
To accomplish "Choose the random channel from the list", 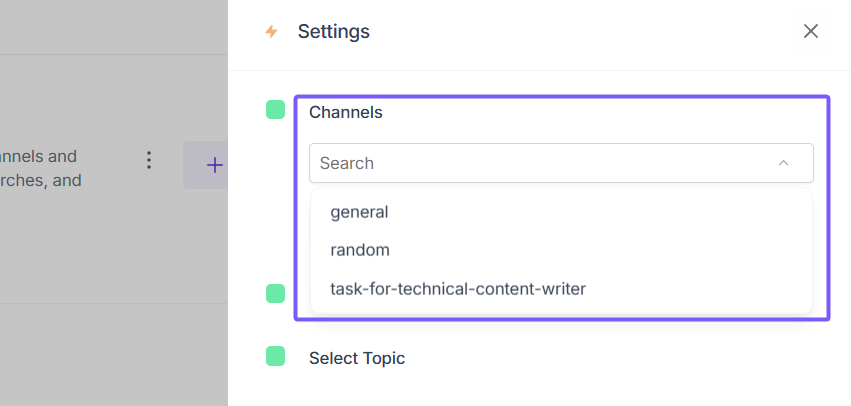I will coord(360,250).
